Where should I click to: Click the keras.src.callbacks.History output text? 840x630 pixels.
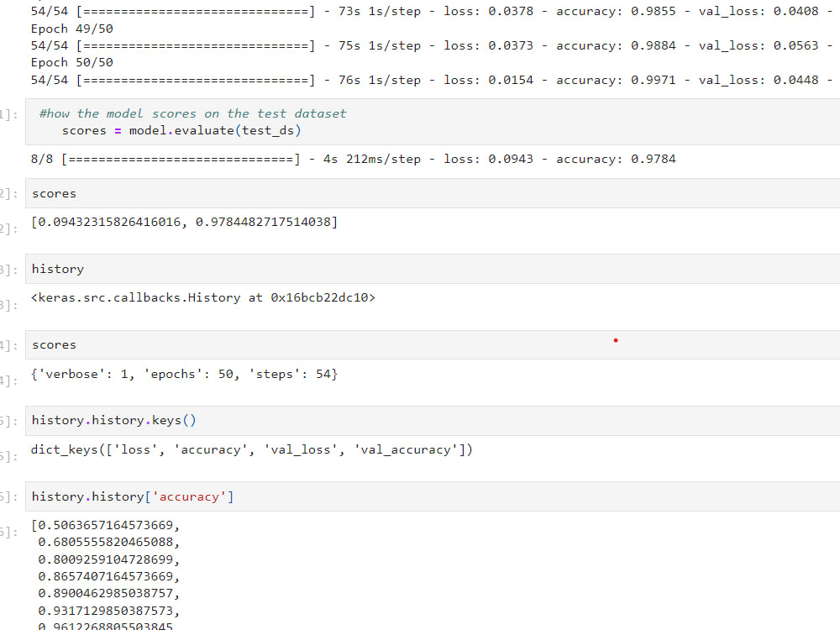pyautogui.click(x=203, y=297)
